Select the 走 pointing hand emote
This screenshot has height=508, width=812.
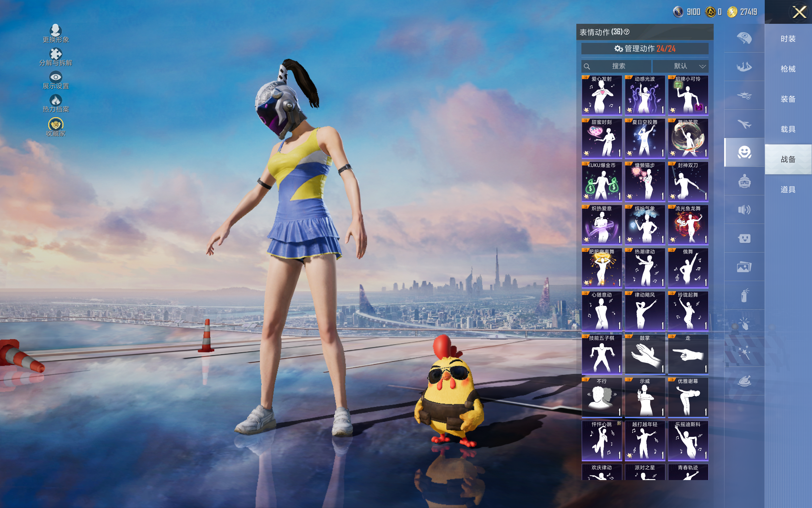(688, 354)
